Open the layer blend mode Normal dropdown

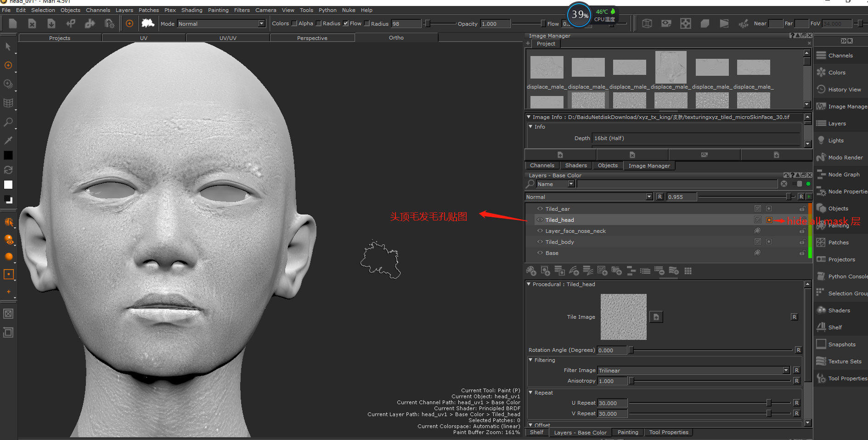[589, 197]
